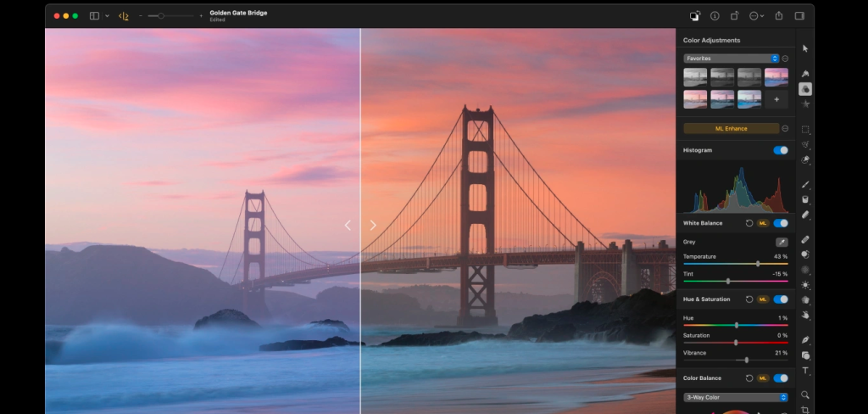Open options menu beside Favorites dropdown
The image size is (868, 414).
[785, 59]
